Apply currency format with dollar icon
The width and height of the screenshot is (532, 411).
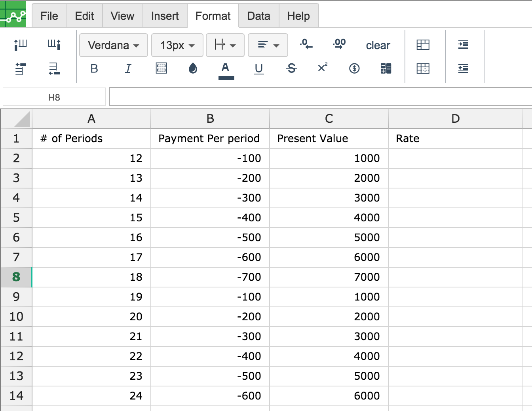(354, 69)
